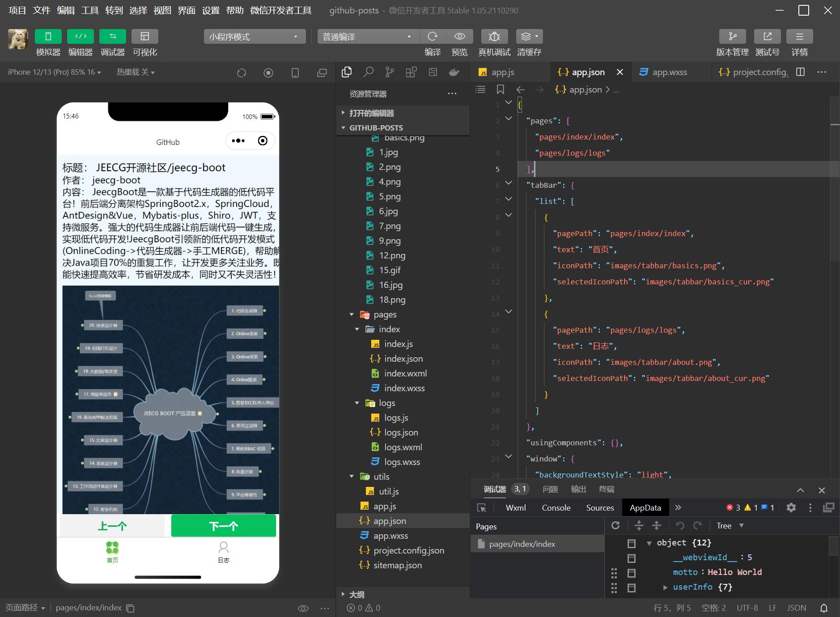The width and height of the screenshot is (840, 617).
Task: Split the editor view
Action: pos(801,72)
